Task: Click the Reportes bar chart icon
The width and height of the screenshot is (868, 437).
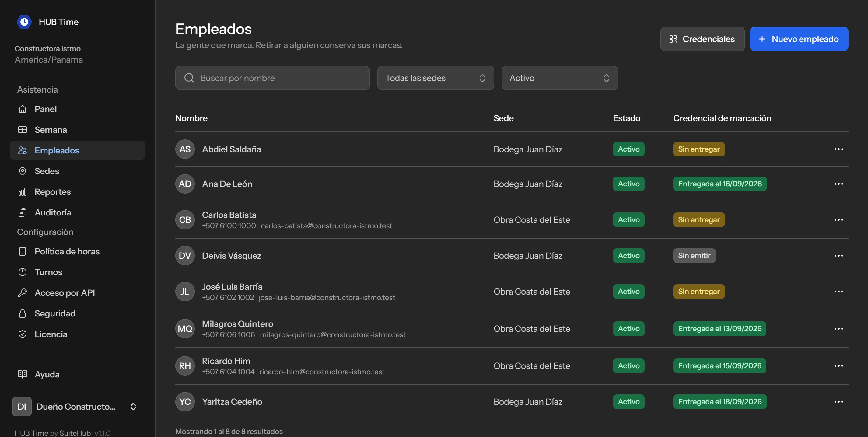Action: tap(23, 192)
